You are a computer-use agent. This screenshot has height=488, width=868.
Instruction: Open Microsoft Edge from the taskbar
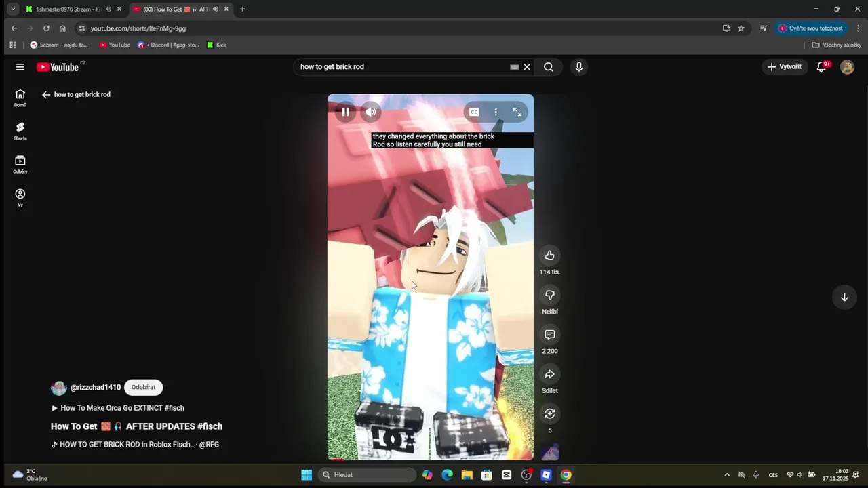pyautogui.click(x=447, y=475)
